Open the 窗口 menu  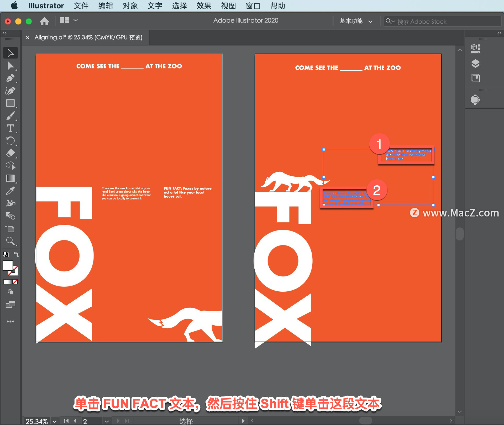(253, 6)
